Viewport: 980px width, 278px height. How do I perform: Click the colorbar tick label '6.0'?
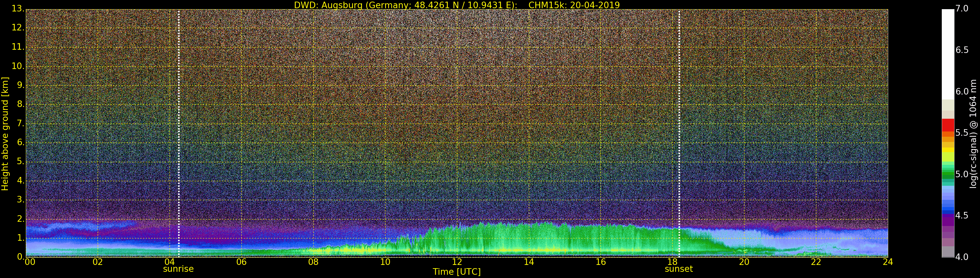(962, 91)
